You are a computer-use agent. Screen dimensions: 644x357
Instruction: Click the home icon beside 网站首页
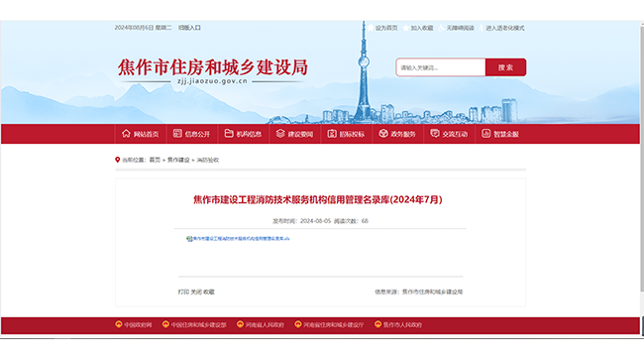point(126,133)
